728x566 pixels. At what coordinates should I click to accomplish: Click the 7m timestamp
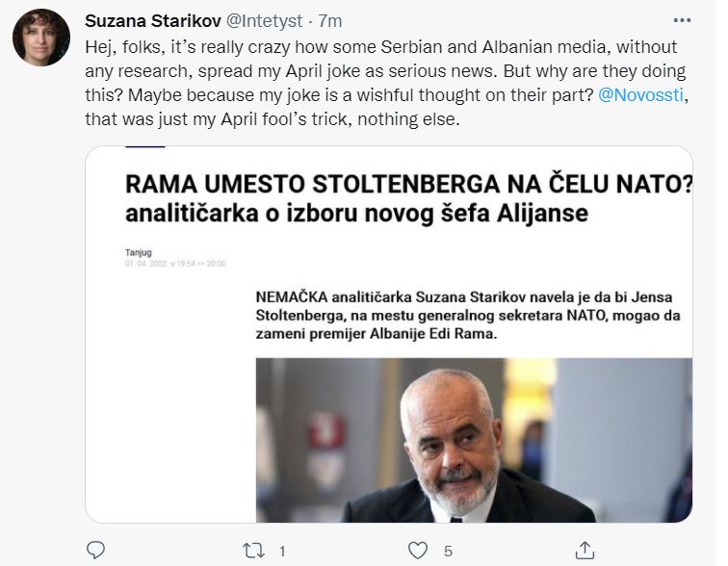click(x=330, y=21)
